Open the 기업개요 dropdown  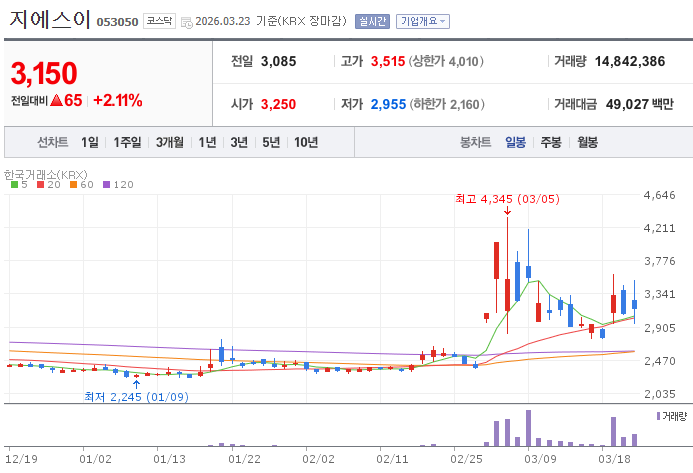pos(423,21)
